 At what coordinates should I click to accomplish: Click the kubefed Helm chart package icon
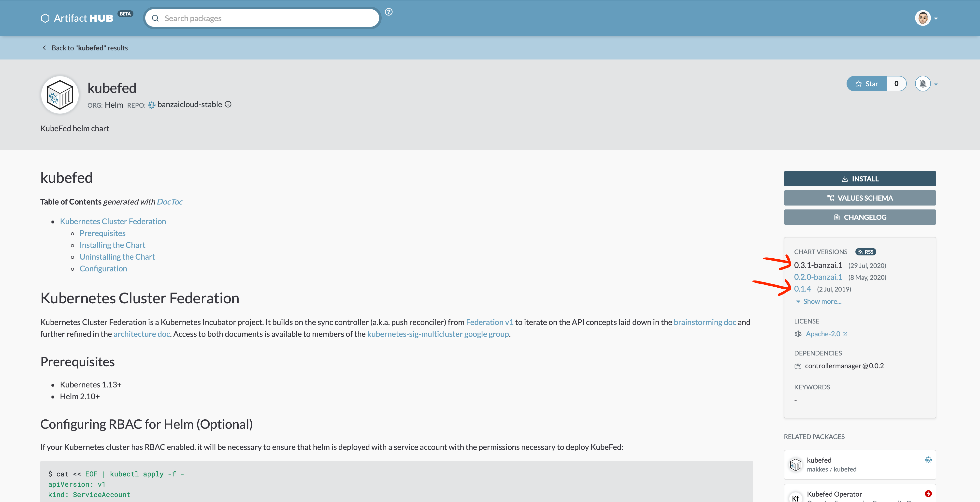[60, 95]
